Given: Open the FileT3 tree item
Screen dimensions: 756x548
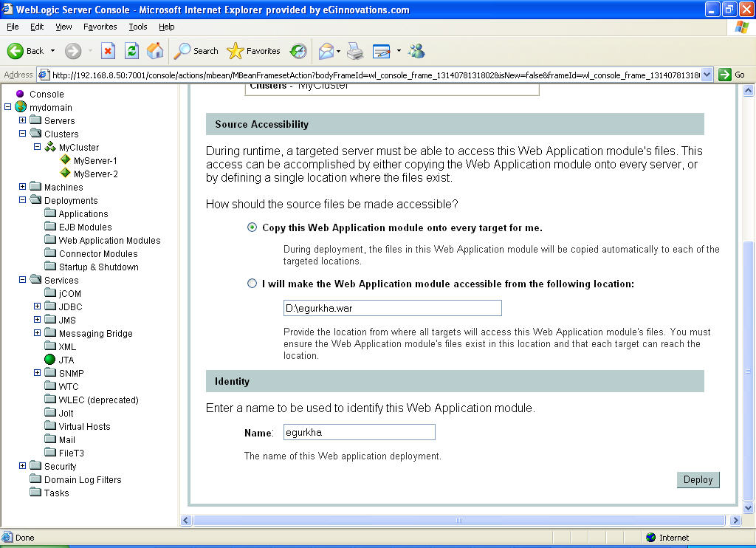Looking at the screenshot, I should [72, 453].
